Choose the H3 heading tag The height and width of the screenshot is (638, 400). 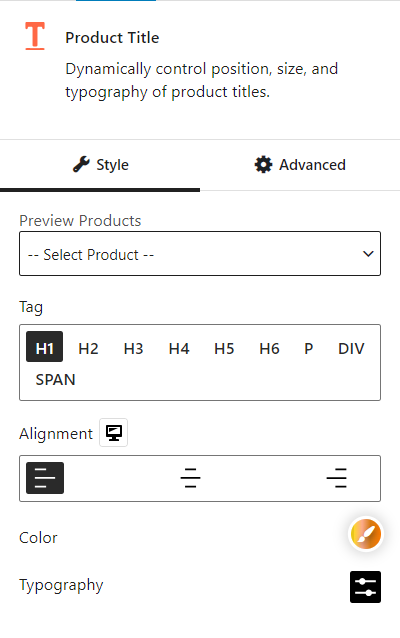click(133, 349)
